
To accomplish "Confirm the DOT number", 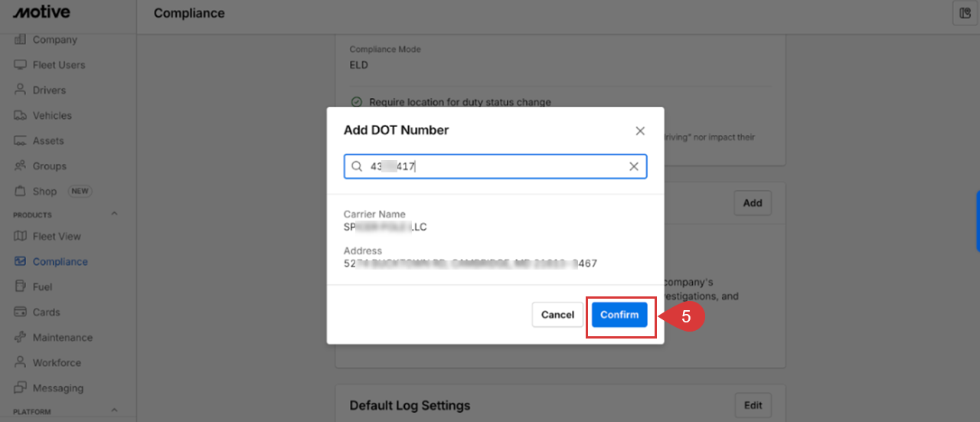I will tap(619, 315).
